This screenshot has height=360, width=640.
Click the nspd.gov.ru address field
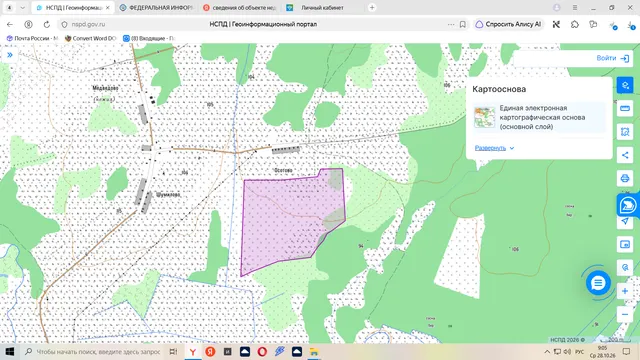tap(88, 24)
